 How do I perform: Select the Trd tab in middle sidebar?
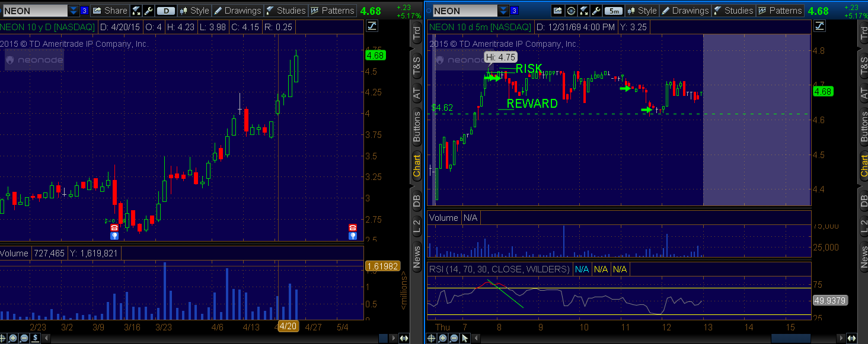click(x=416, y=33)
